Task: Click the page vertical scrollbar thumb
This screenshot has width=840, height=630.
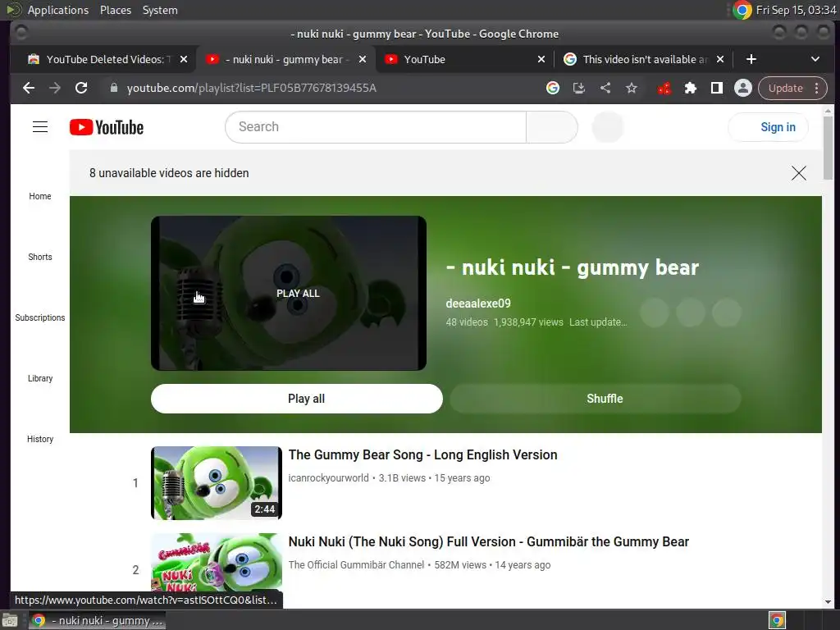Action: 828,148
